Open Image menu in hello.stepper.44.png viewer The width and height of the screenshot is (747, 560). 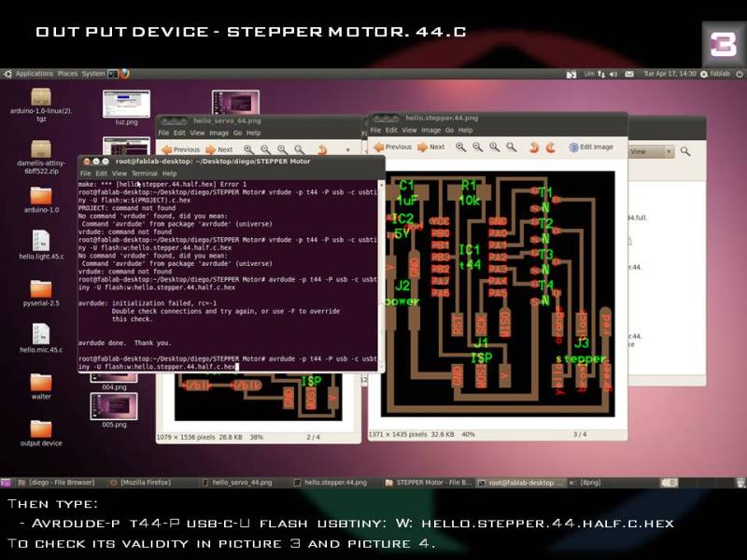pyautogui.click(x=430, y=130)
